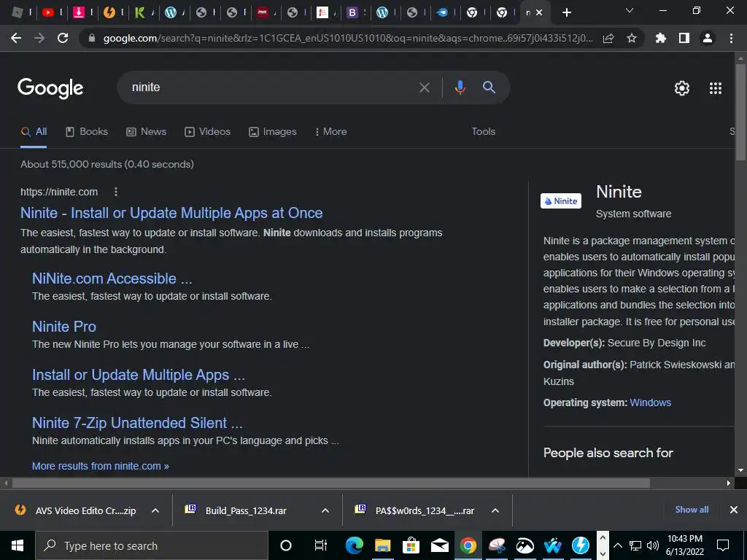Clear the search box with X

(425, 87)
